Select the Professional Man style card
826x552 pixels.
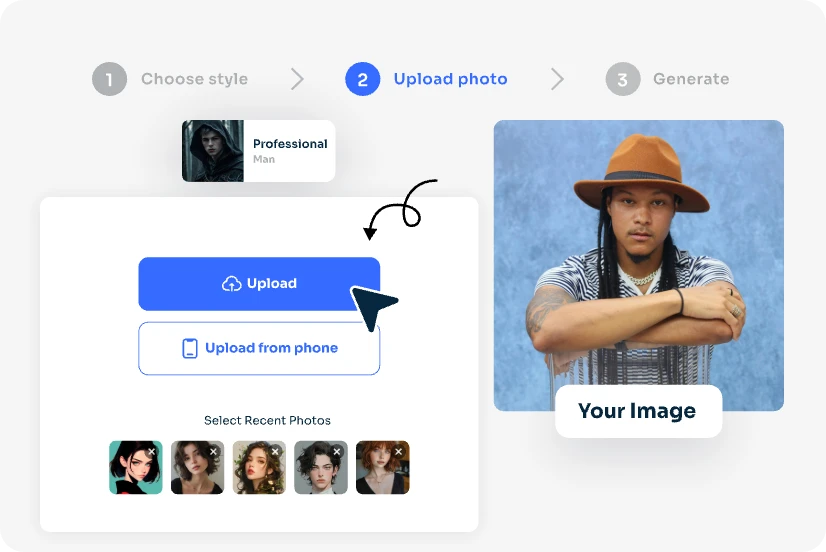point(258,151)
